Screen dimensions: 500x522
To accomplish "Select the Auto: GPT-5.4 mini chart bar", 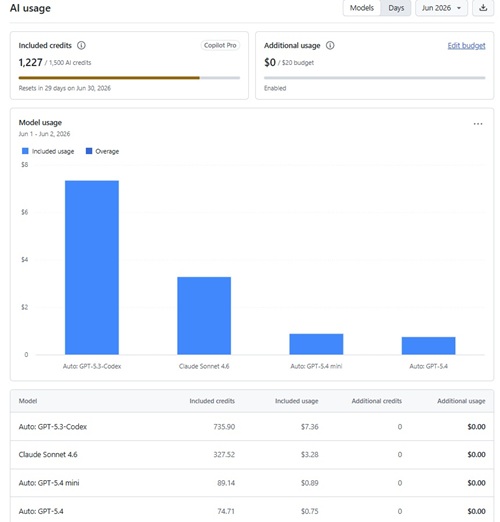I will pyautogui.click(x=316, y=344).
